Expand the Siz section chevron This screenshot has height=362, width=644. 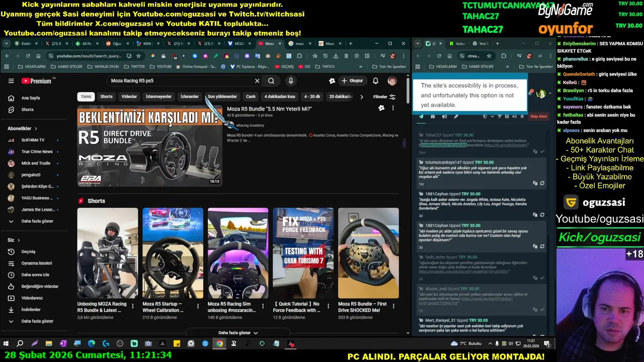pyautogui.click(x=19, y=240)
